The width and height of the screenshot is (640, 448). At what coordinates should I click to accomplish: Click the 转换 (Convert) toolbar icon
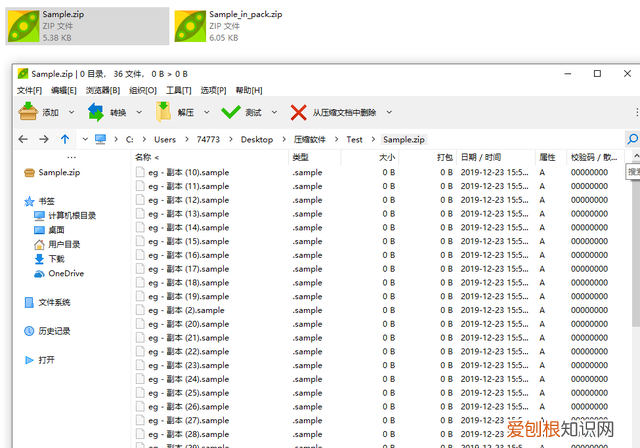pyautogui.click(x=96, y=112)
